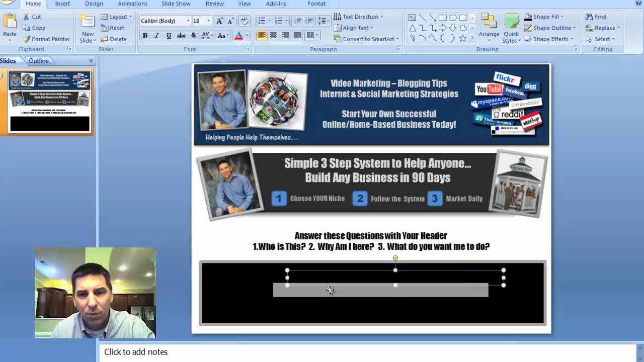
Task: Open the Design ribbon tab
Action: (94, 4)
